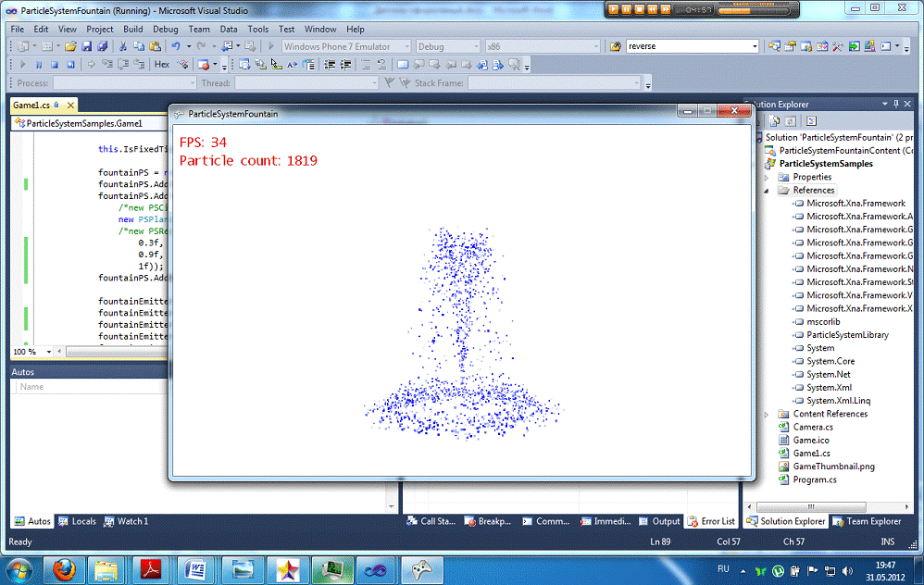Click the Copy icon in the toolbar
The height and width of the screenshot is (585, 924).
tap(139, 46)
